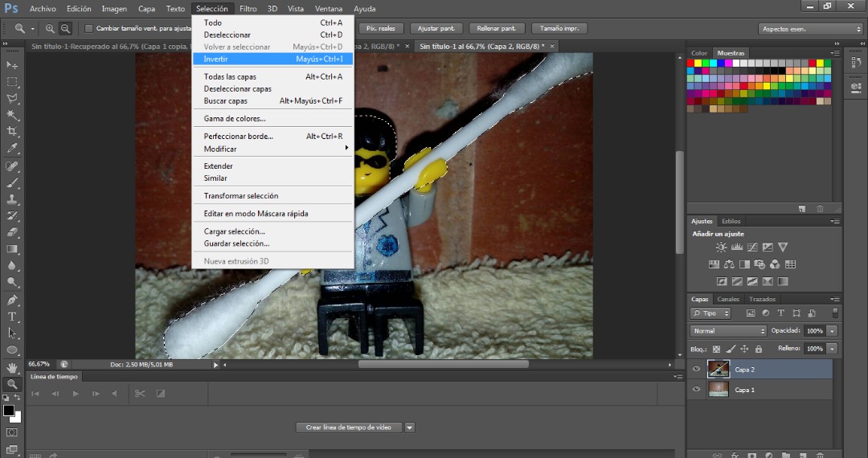Select the Eraser tool
Image resolution: width=868 pixels, height=458 pixels.
11,233
